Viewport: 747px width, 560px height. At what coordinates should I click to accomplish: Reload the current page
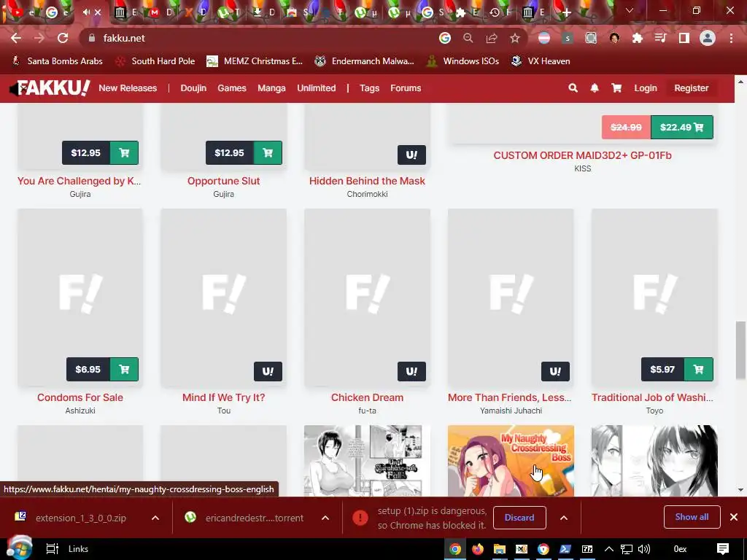click(x=63, y=38)
